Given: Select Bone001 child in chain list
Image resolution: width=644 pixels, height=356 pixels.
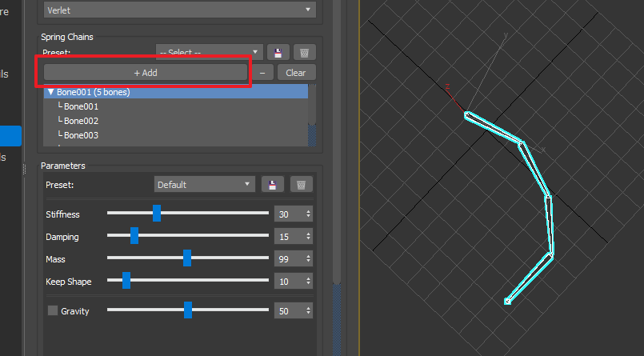Looking at the screenshot, I should (x=81, y=106).
